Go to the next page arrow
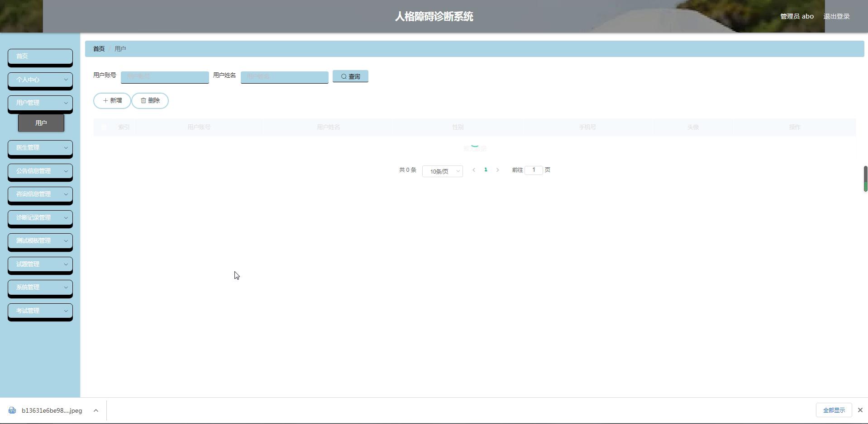The image size is (868, 424). pos(497,170)
